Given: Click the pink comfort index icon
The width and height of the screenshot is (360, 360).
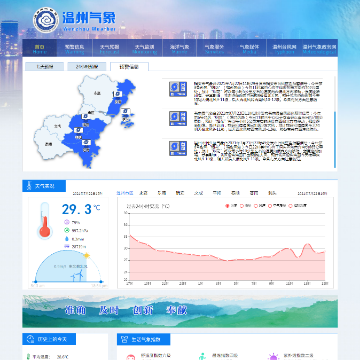Looking at the screenshot, I should click(x=130, y=357).
